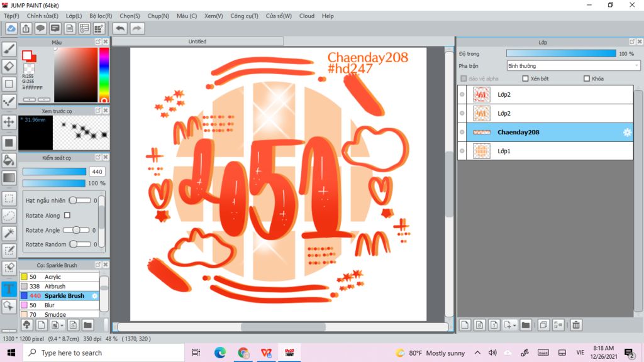Select the Magic Wand tool
644x362 pixels.
pos(9,233)
